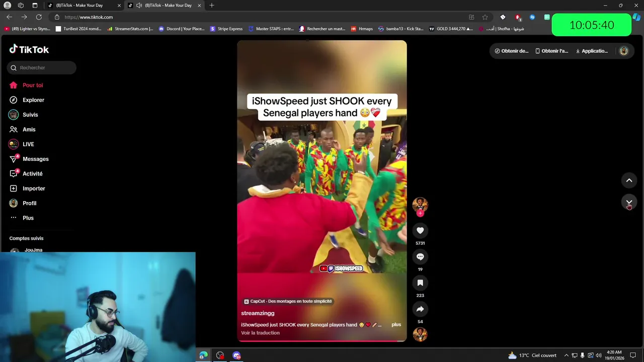Open comments on the video
The image size is (644, 362).
pyautogui.click(x=420, y=256)
